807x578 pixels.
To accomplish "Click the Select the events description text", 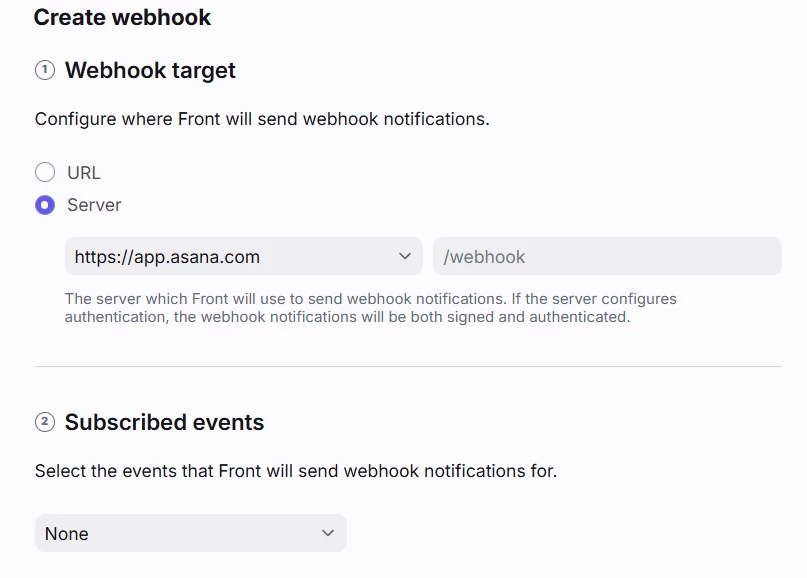I will tap(296, 471).
